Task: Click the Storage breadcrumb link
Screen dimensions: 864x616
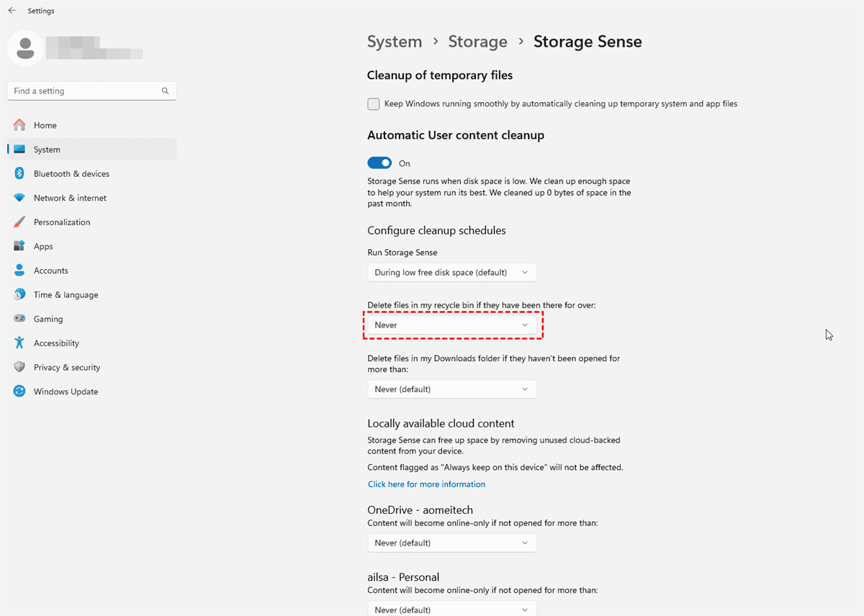Action: point(477,42)
